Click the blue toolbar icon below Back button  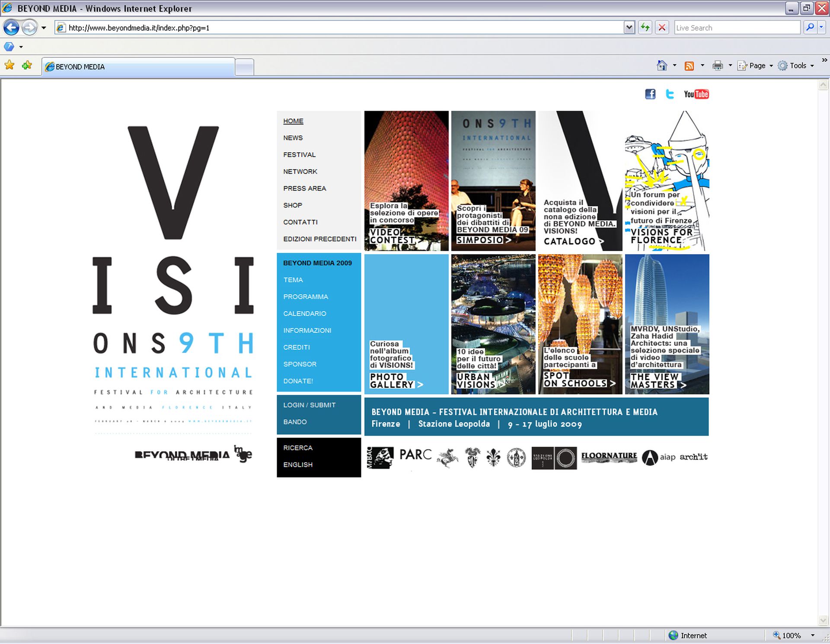coord(9,46)
